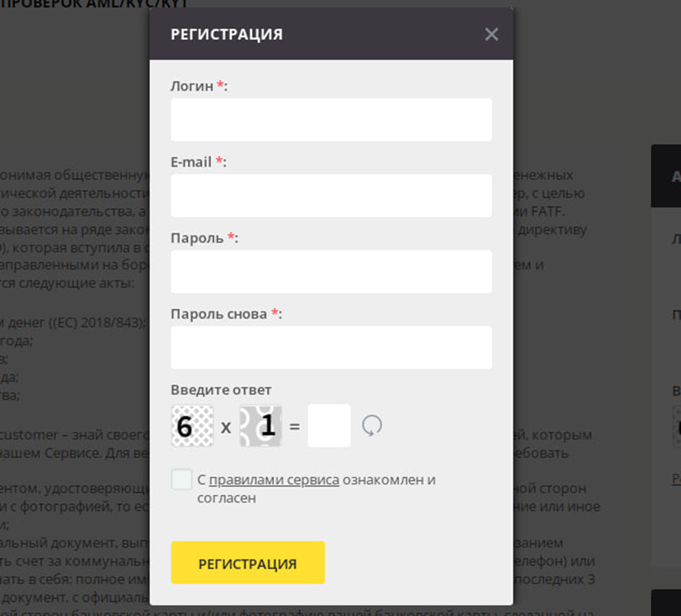The width and height of the screenshot is (681, 616).
Task: Activate the Пароль снова field
Action: [x=331, y=348]
